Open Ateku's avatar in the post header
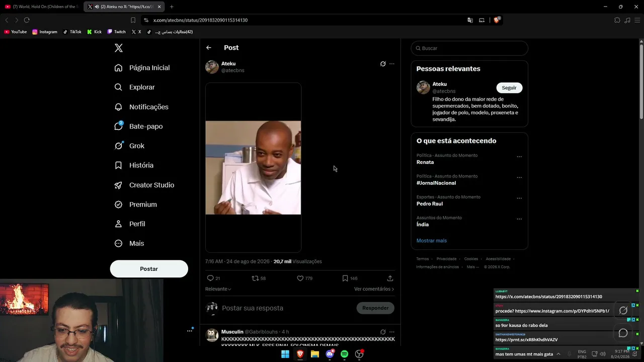Screen dimensions: 644x362 pyautogui.click(x=212, y=67)
